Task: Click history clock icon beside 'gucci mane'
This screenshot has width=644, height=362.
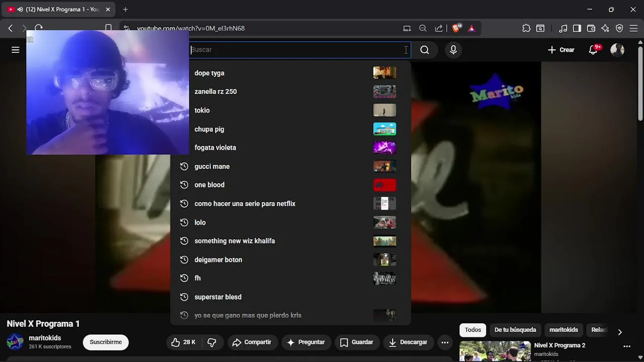Action: click(184, 166)
